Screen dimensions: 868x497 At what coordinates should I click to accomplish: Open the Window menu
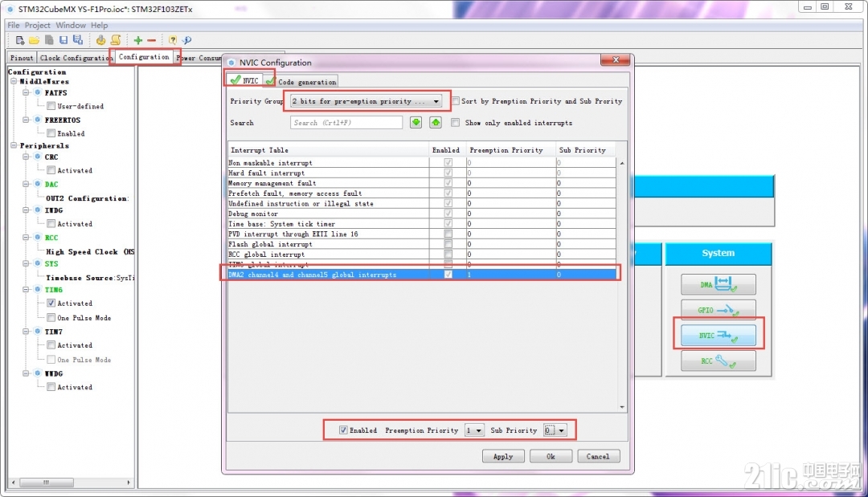coord(71,26)
